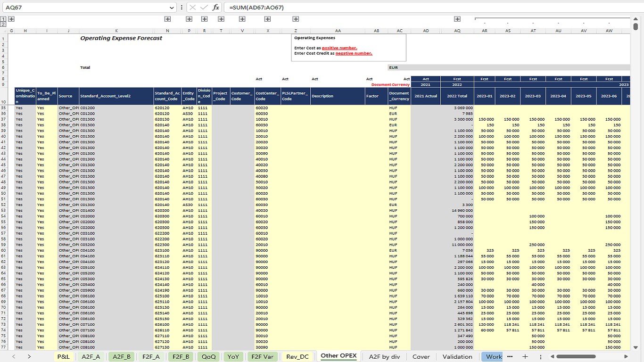The image size is (644, 362).
Task: Open the F2F_B sheet tab
Action: tap(181, 356)
